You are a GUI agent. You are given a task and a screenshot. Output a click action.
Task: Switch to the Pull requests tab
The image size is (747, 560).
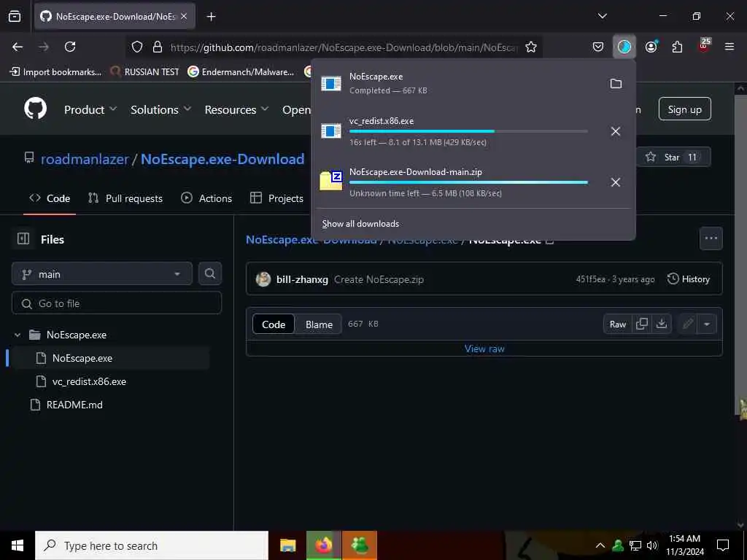point(125,198)
